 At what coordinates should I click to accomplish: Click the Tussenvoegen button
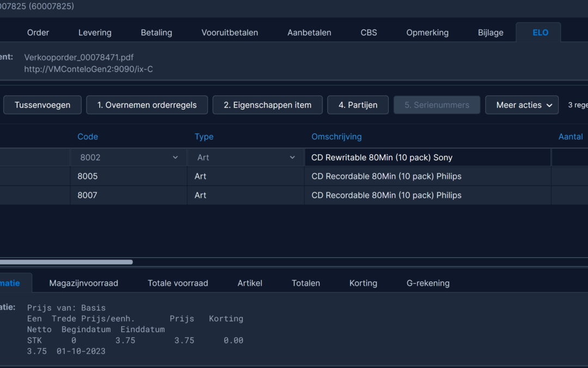[x=42, y=105]
